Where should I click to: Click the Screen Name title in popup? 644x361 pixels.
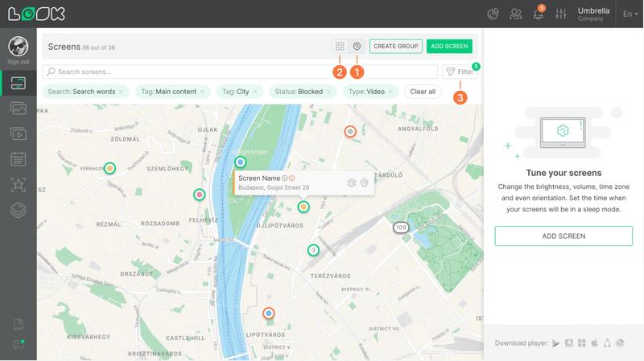pos(259,178)
